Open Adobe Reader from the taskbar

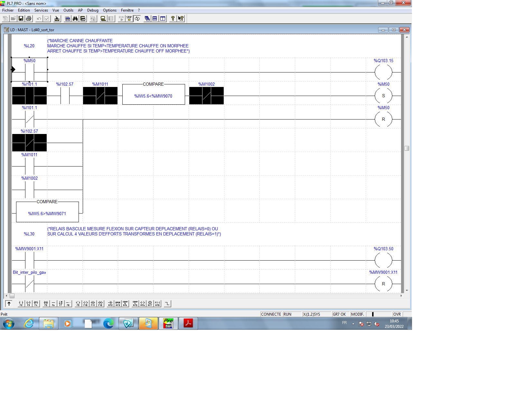[188, 323]
